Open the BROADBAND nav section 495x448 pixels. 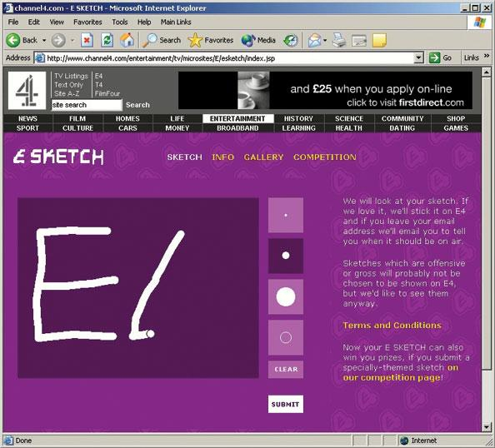tap(237, 128)
